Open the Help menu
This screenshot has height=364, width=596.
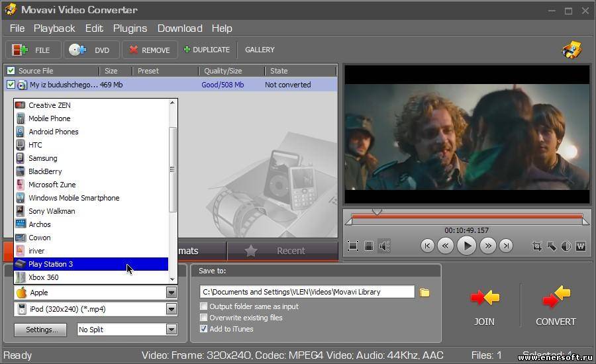click(x=222, y=28)
